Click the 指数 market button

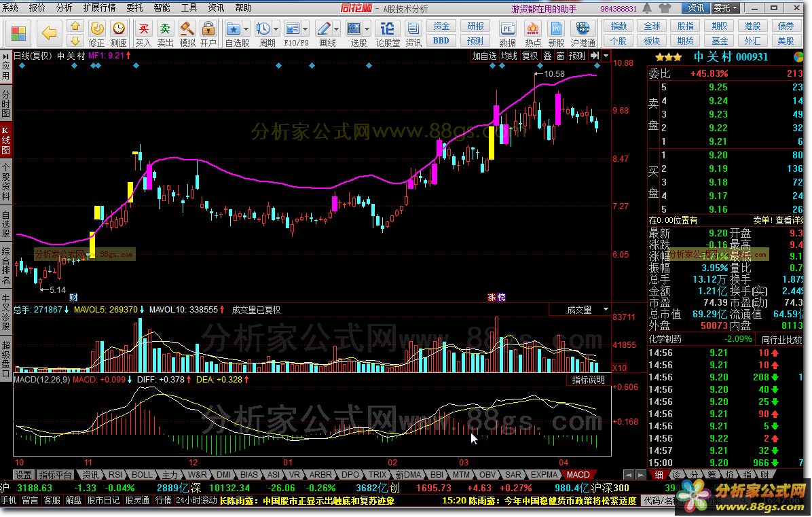pyautogui.click(x=619, y=26)
